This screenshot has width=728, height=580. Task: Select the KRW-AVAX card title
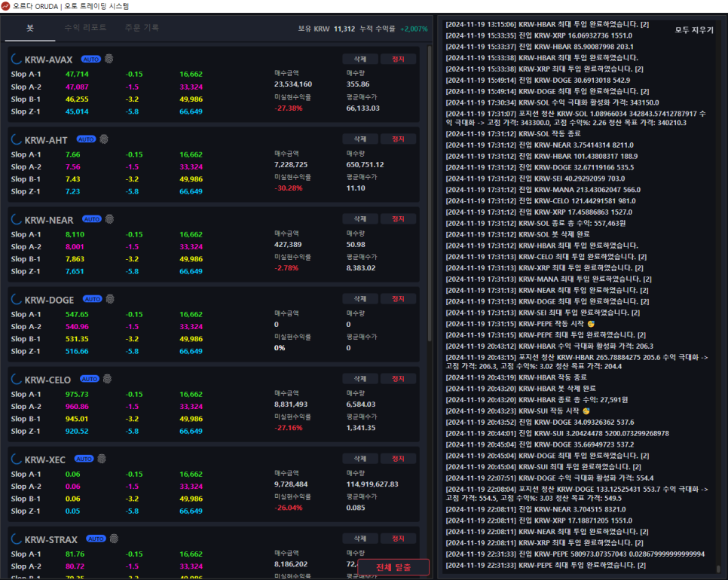click(48, 60)
